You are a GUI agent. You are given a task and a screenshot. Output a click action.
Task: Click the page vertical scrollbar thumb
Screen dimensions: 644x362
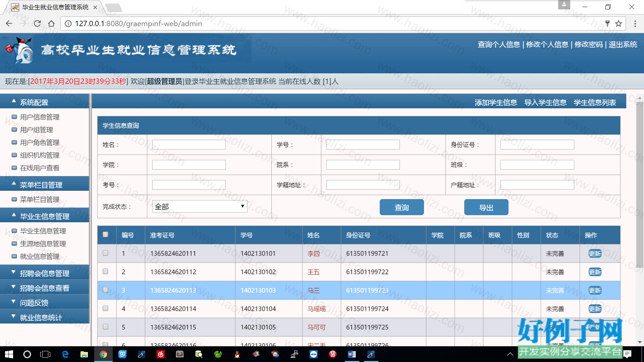pyautogui.click(x=640, y=184)
